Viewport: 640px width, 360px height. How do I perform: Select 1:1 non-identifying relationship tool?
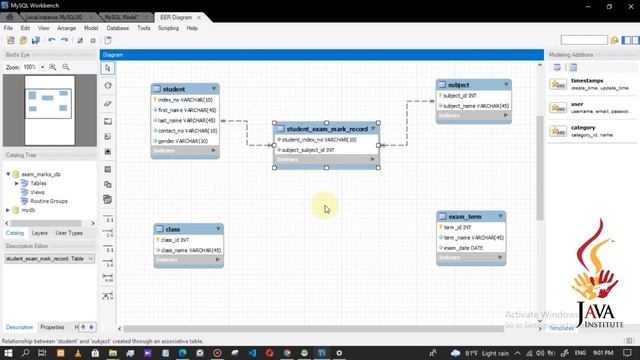[x=108, y=218]
